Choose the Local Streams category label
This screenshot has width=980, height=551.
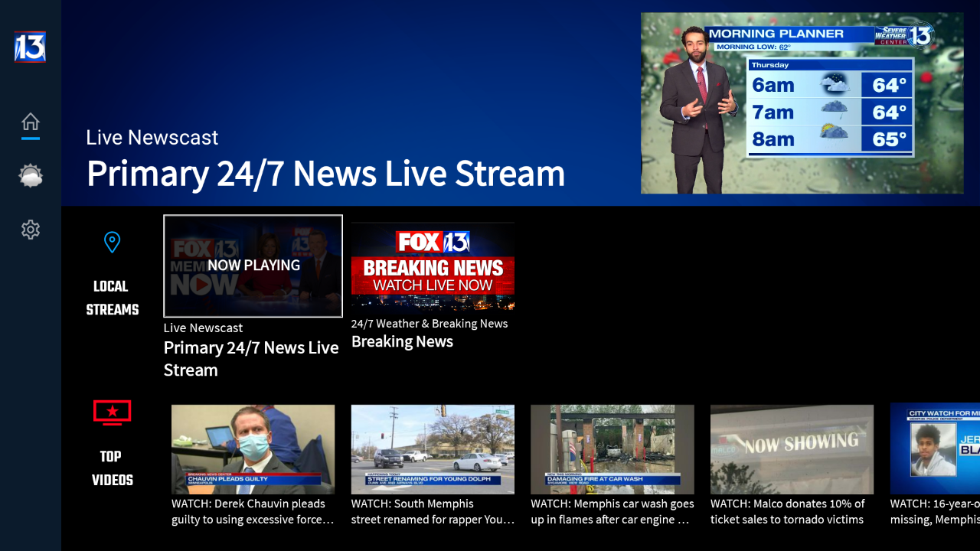(x=112, y=298)
